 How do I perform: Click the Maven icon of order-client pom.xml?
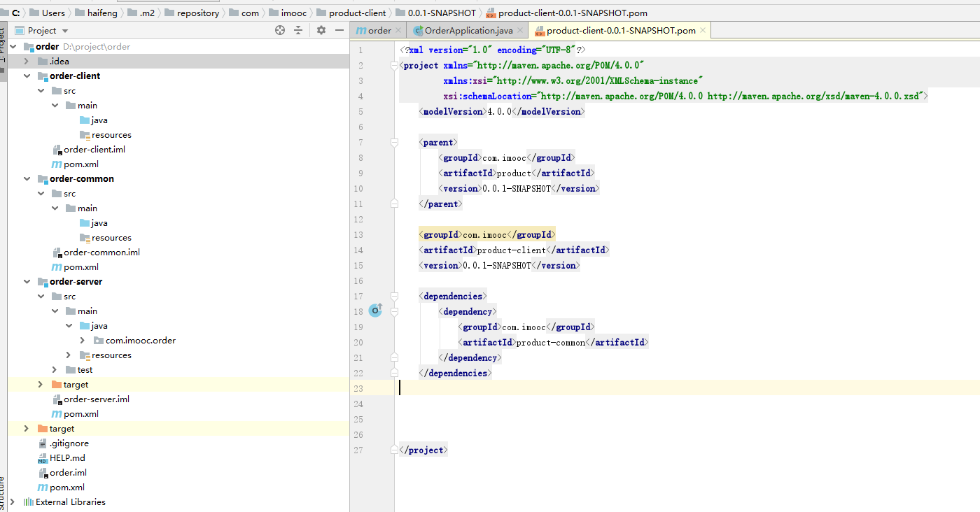57,164
